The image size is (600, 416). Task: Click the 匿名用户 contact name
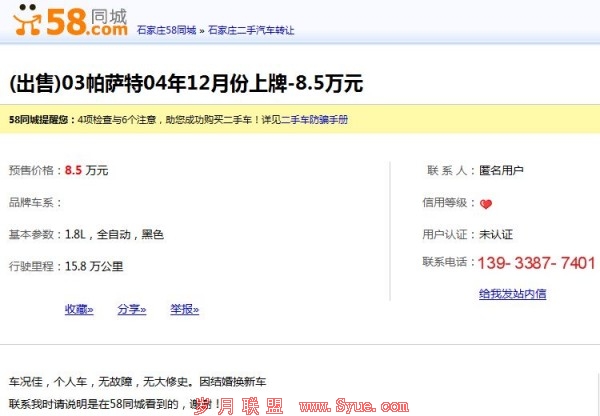coord(501,170)
